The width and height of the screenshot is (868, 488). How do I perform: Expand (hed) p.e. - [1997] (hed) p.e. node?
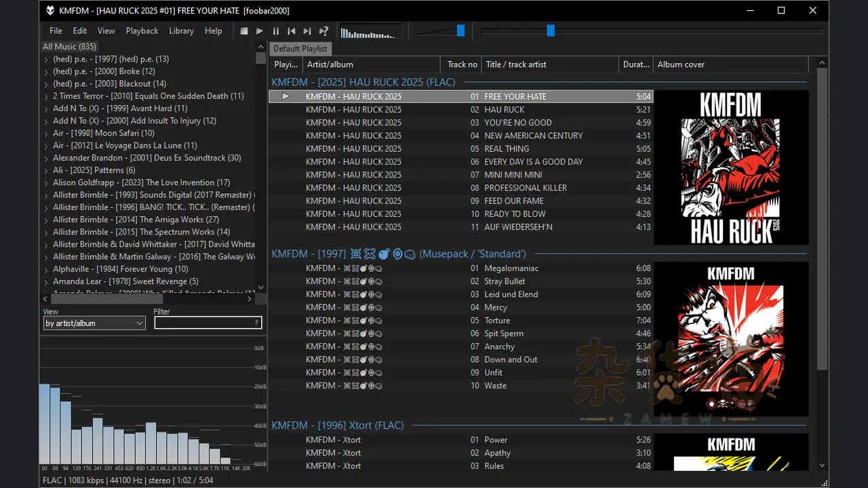46,60
